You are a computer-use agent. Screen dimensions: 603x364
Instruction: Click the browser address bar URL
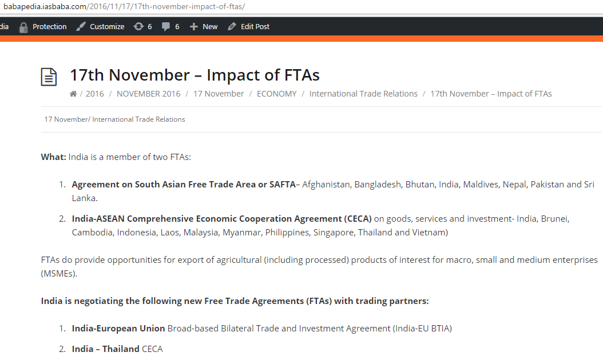pos(124,6)
